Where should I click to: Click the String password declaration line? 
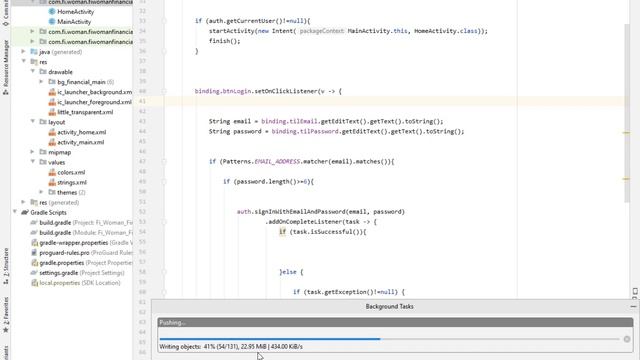point(336,131)
